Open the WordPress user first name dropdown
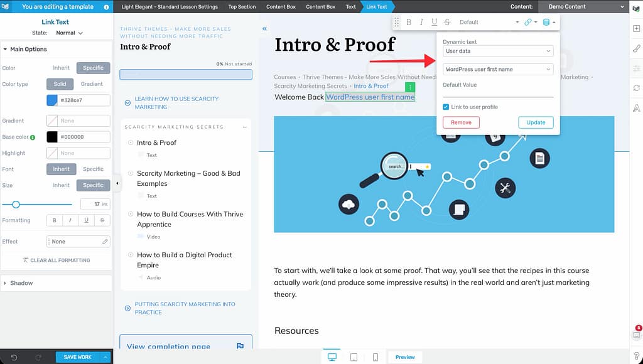This screenshot has height=364, width=643. point(497,70)
